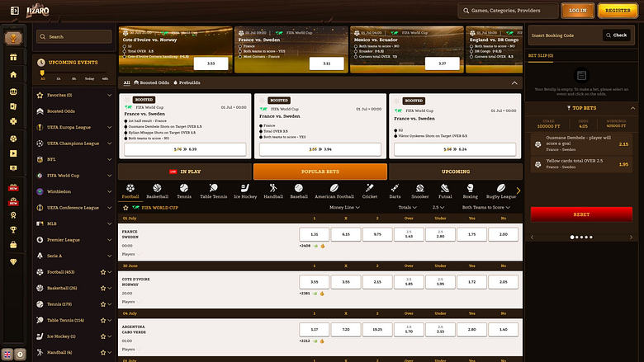Toggle favorite star for Ice Hockey (1)
Screen dimensions: 644x362
click(103, 336)
